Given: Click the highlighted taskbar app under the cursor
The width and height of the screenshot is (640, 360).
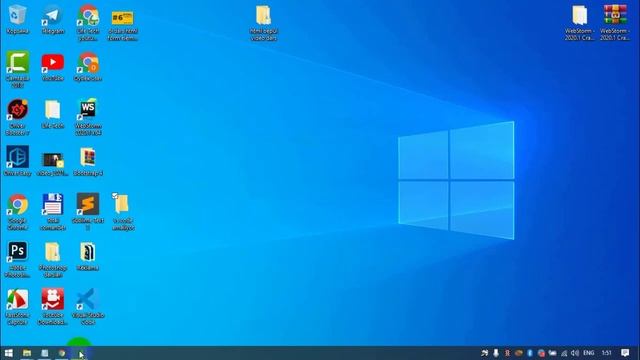Looking at the screenshot, I should 80,353.
